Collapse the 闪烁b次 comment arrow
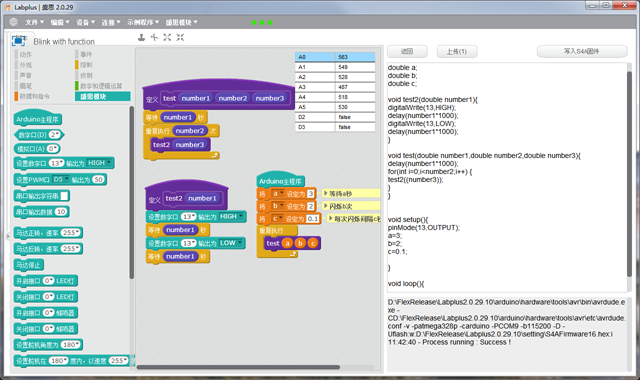640x380 pixels. click(x=325, y=206)
